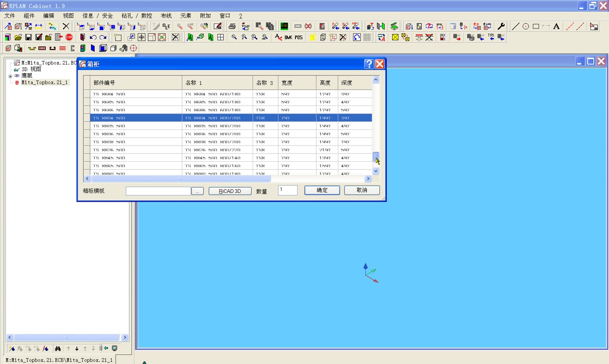This screenshot has width=609, height=364.
Task: Click the 箱柜模板 text field
Action: pos(158,191)
